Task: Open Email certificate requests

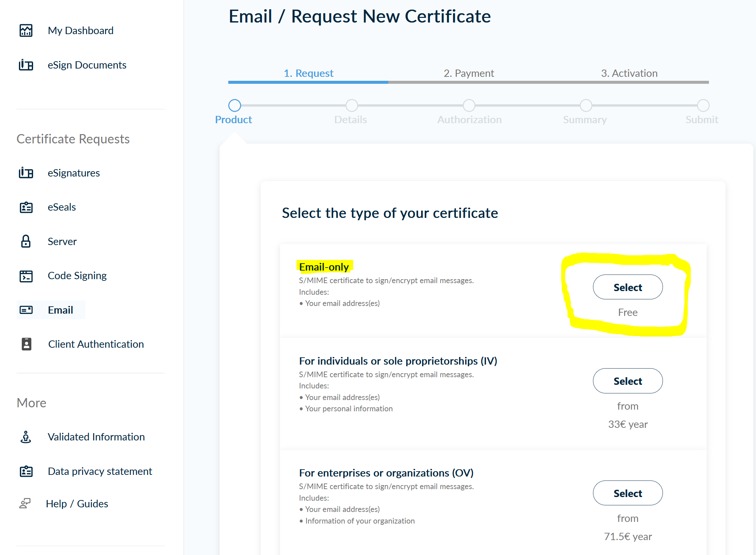Action: [61, 310]
